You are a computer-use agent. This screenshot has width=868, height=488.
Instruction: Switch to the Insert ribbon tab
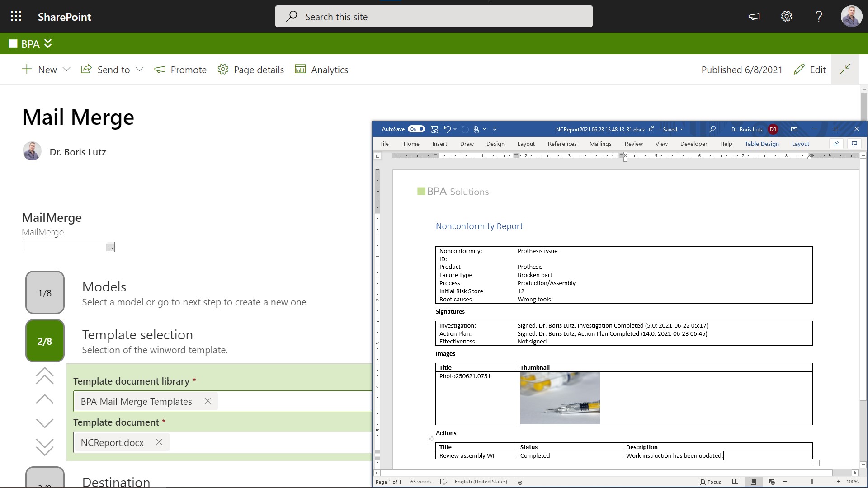439,144
